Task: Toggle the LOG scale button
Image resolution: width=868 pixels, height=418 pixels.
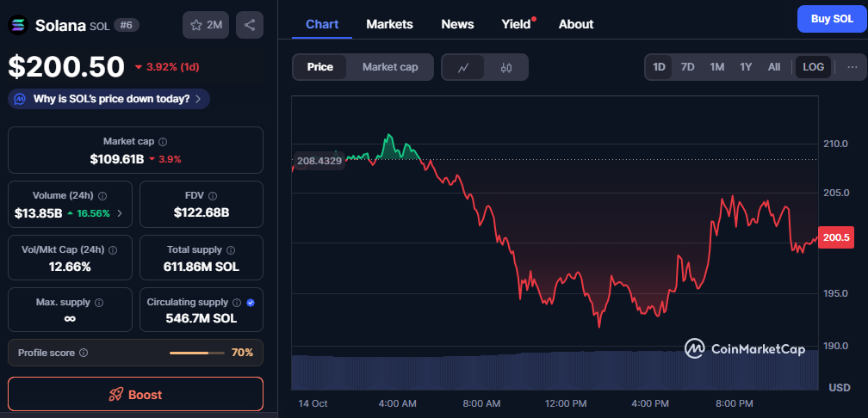Action: tap(813, 67)
